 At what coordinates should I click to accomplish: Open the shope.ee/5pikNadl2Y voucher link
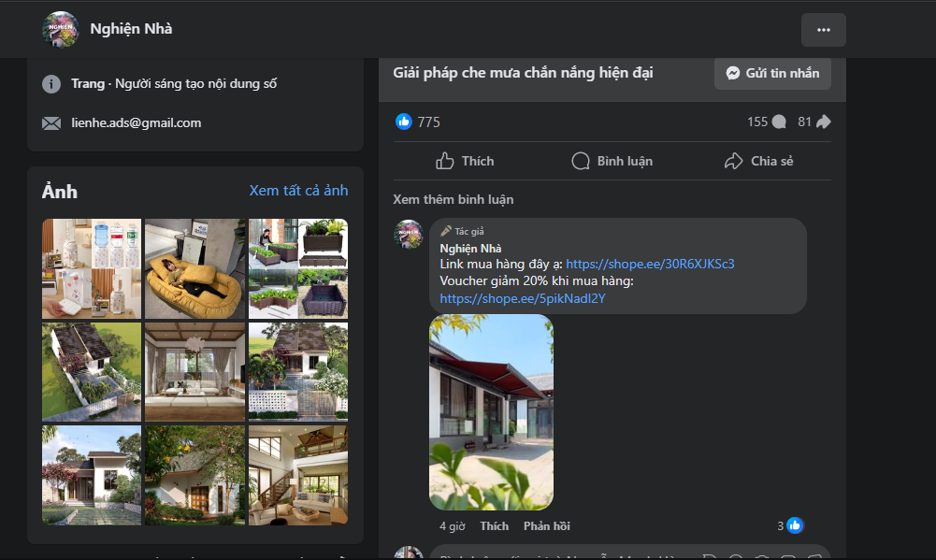point(523,298)
